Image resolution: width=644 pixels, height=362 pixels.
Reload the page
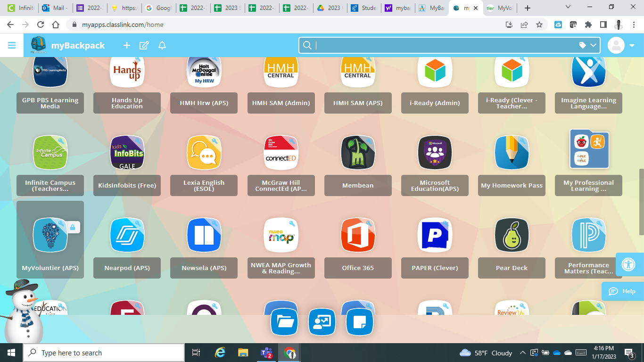[x=41, y=25]
